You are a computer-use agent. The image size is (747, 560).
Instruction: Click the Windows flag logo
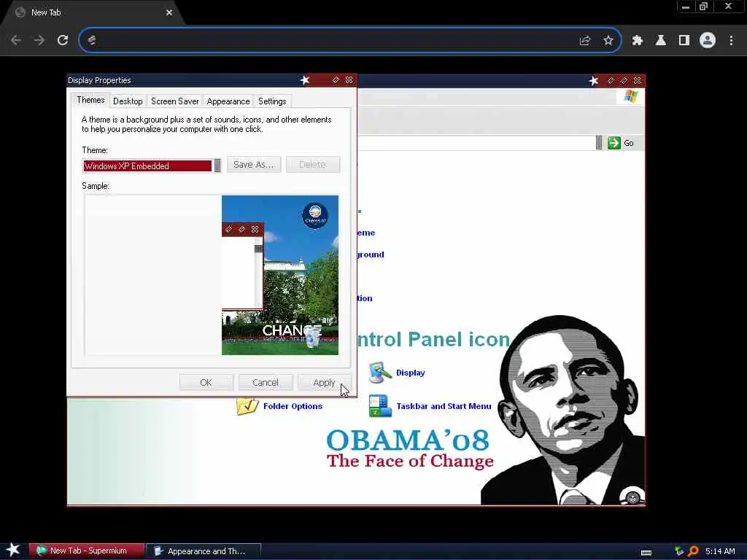pyautogui.click(x=631, y=96)
